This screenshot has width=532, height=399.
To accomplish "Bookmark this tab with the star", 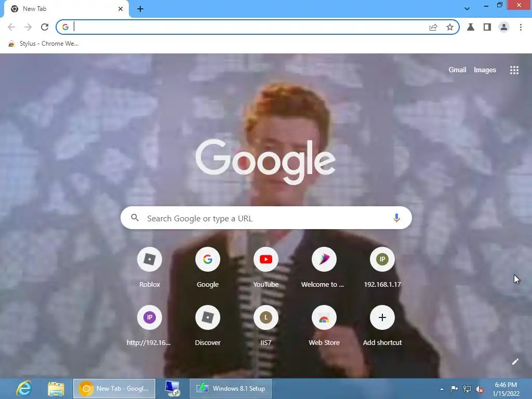I will pyautogui.click(x=450, y=27).
